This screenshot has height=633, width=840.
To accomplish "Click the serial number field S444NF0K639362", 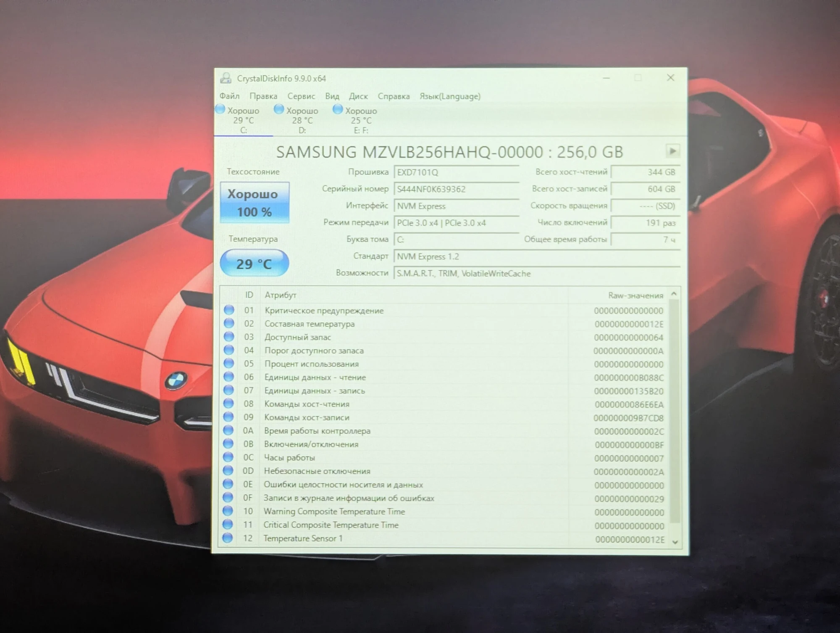I will click(x=457, y=189).
